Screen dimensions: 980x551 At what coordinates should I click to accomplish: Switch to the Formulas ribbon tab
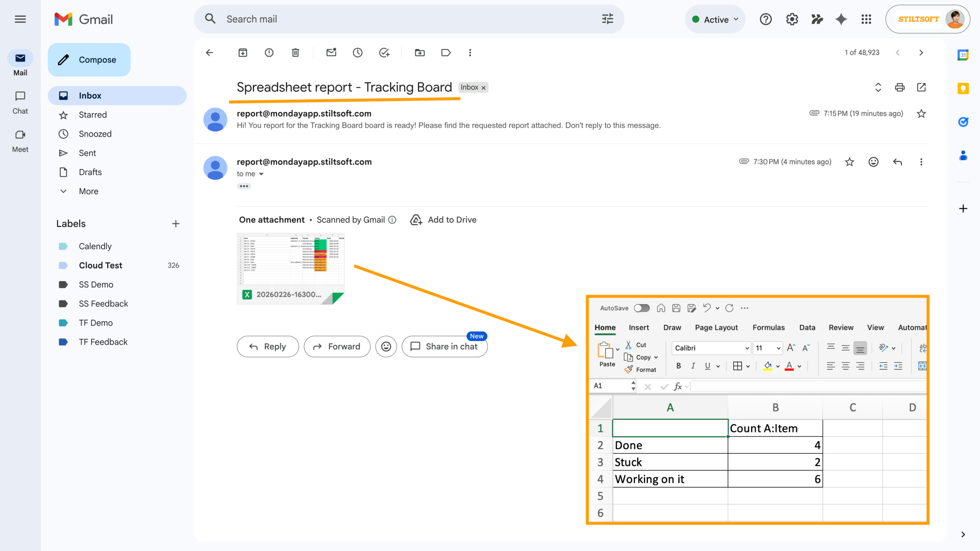[x=768, y=328]
